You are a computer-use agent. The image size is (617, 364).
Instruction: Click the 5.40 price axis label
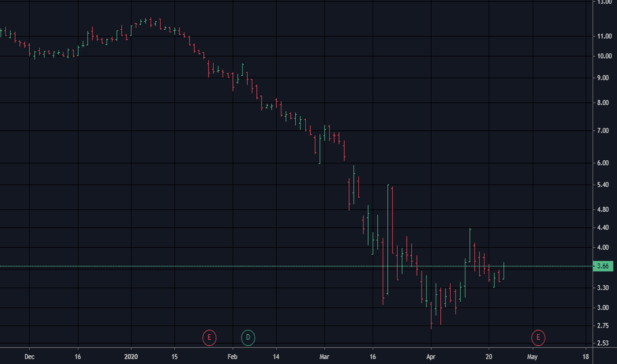point(603,185)
